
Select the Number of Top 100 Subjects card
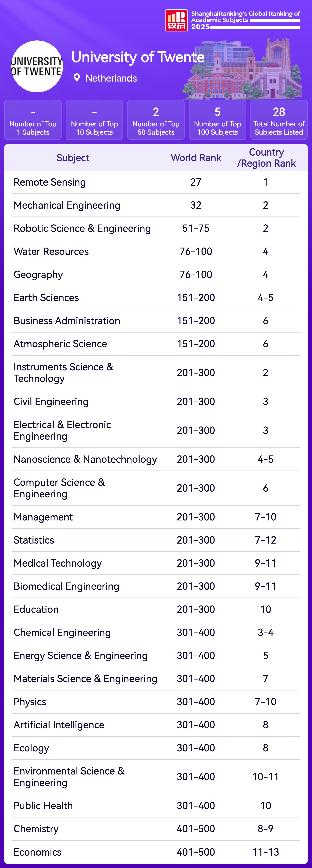tap(218, 120)
